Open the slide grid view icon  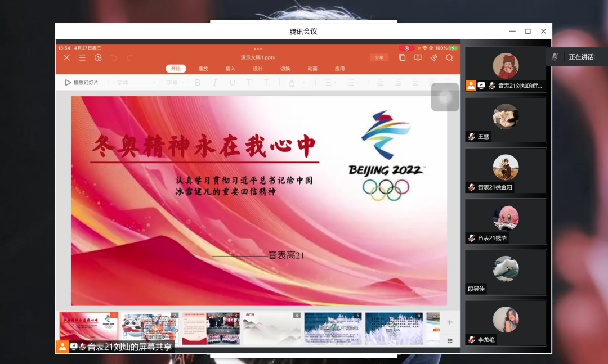pyautogui.click(x=450, y=341)
